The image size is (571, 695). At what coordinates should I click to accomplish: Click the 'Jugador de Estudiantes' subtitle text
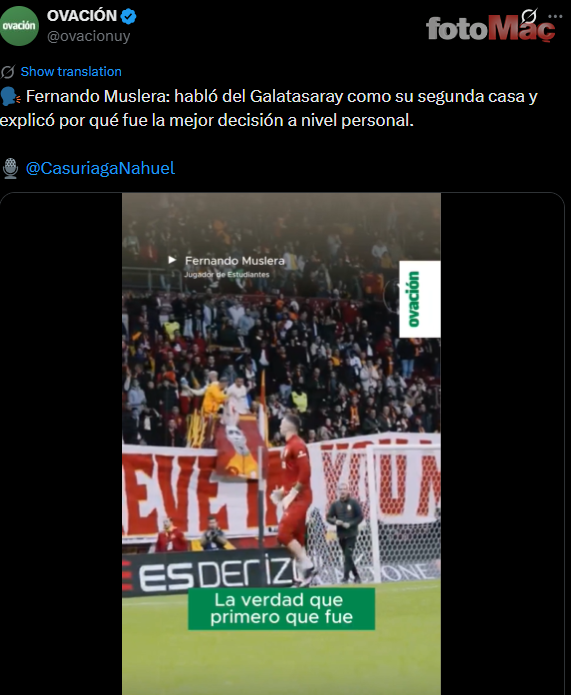(x=227, y=274)
